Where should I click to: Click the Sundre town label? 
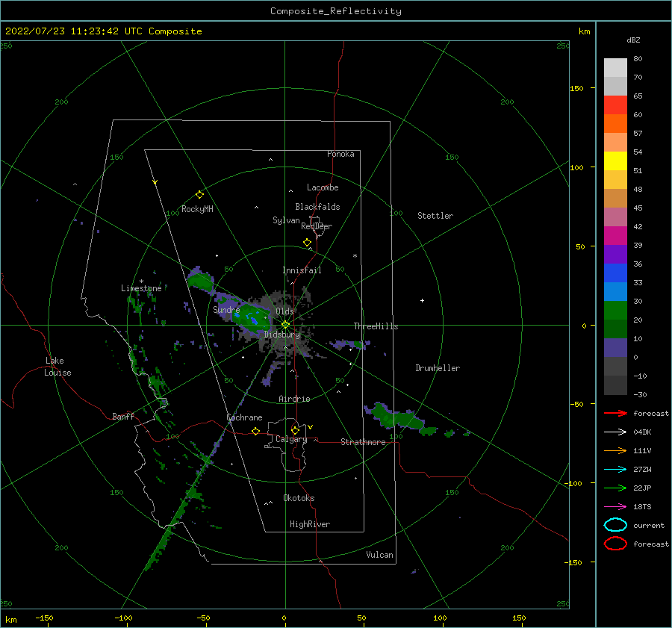pyautogui.click(x=226, y=309)
